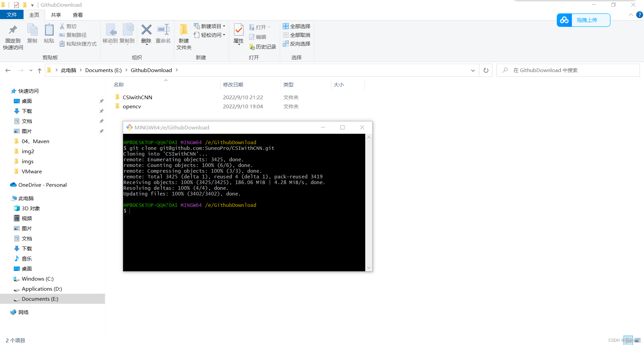
Task: Switch to the Home (主页) tab
Action: 34,15
